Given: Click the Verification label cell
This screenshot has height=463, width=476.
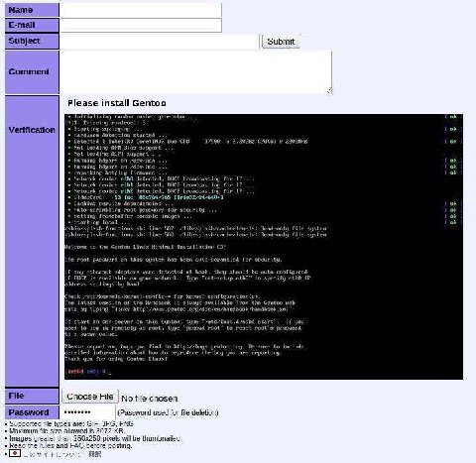Looking at the screenshot, I should coord(32,241).
